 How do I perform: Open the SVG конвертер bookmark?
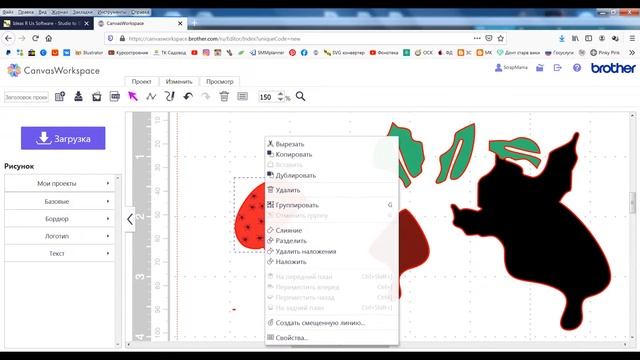[x=344, y=53]
